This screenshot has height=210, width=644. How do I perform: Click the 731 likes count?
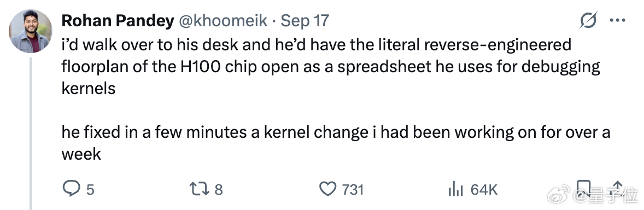pos(353,189)
